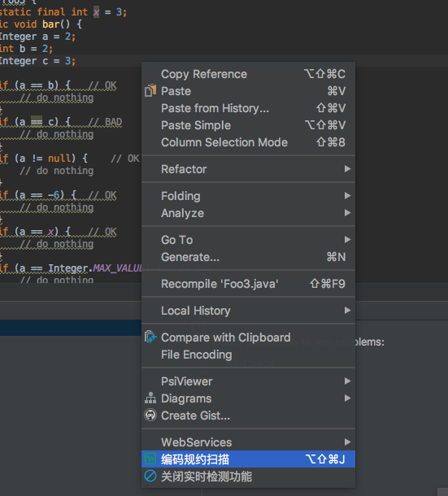Viewport: 448px width, 496px height.
Task: Expand the Refactor submenu arrow
Action: pos(347,169)
